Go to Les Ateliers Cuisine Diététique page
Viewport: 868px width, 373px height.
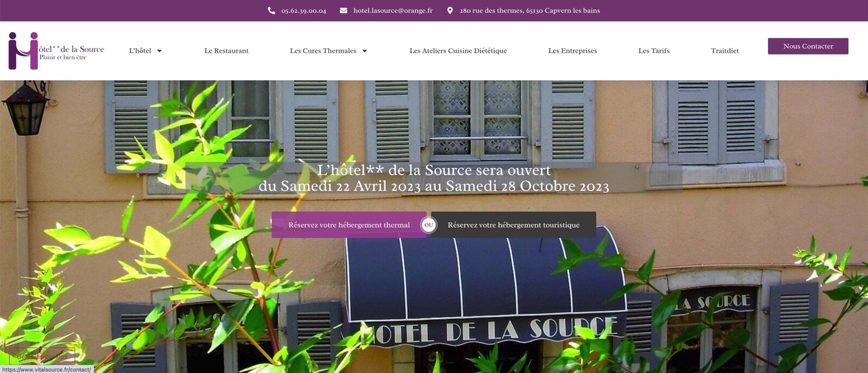pos(458,51)
